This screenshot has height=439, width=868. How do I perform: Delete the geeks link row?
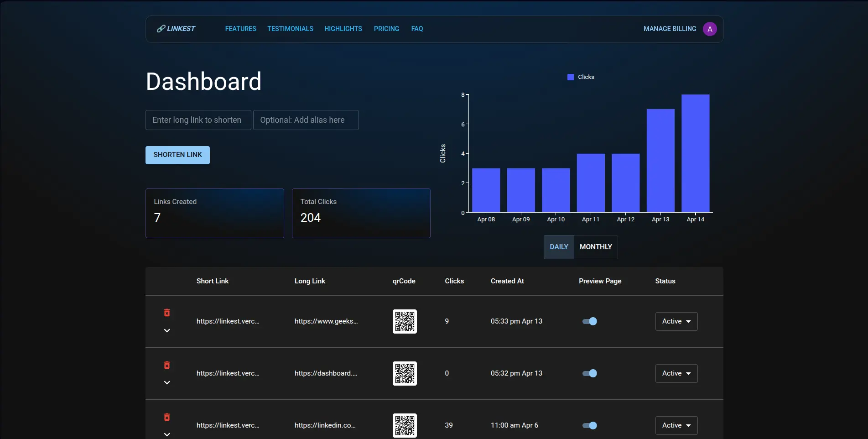(x=167, y=313)
